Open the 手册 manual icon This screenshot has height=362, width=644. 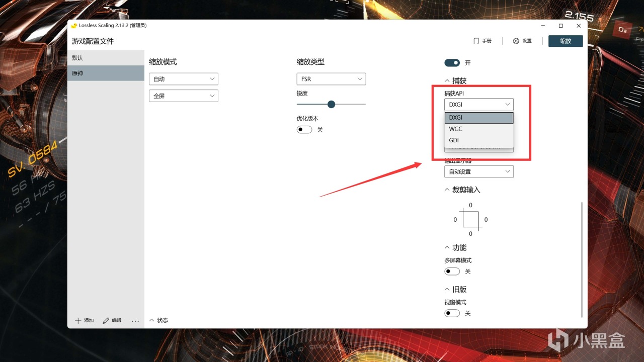476,41
